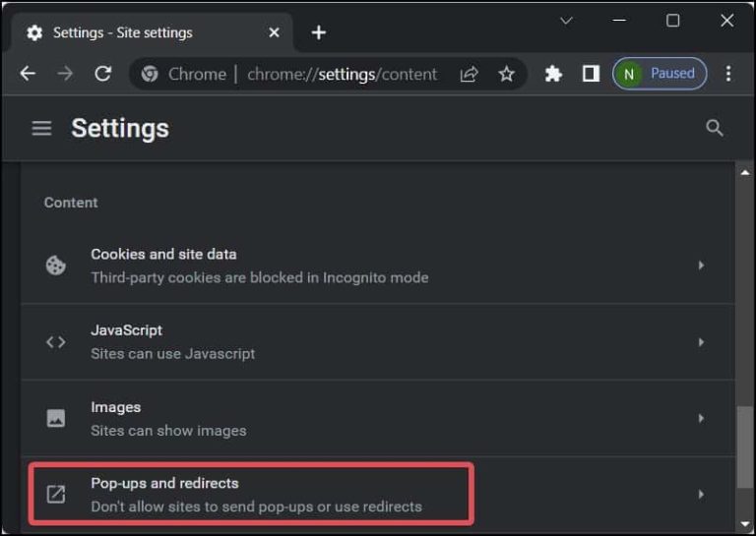Share this page via the share icon
The width and height of the screenshot is (756, 536).
click(x=470, y=74)
